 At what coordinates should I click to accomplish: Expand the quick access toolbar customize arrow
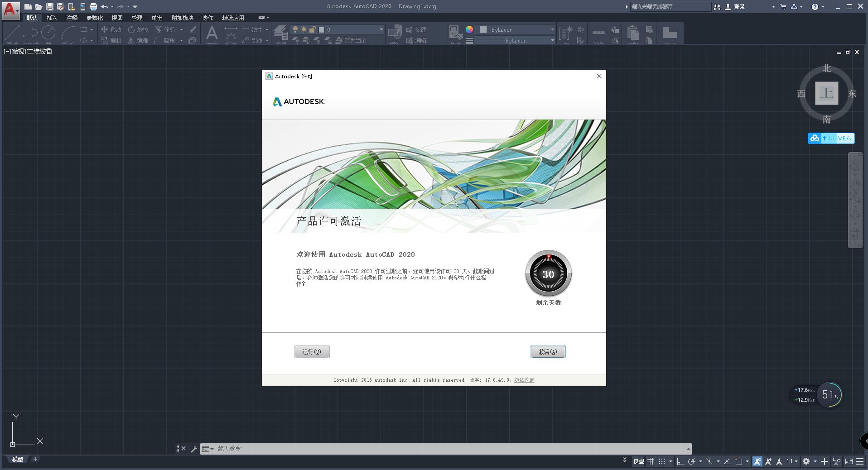pyautogui.click(x=135, y=7)
